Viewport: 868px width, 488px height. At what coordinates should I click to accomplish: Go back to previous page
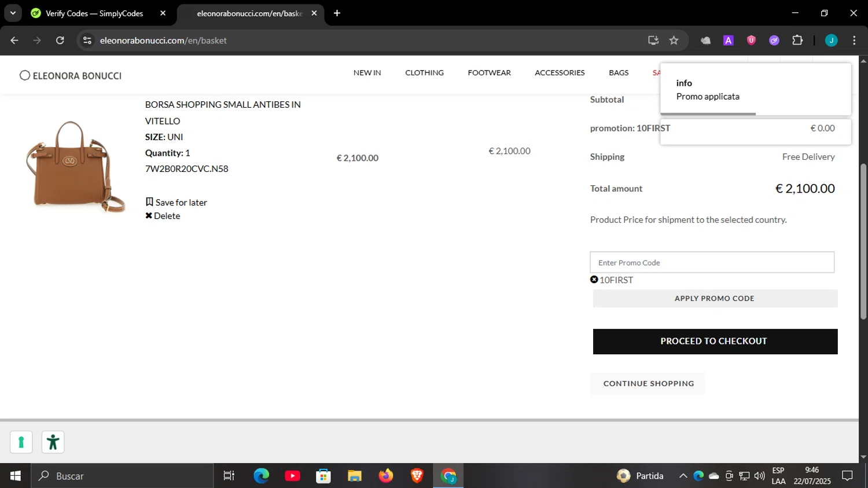14,41
